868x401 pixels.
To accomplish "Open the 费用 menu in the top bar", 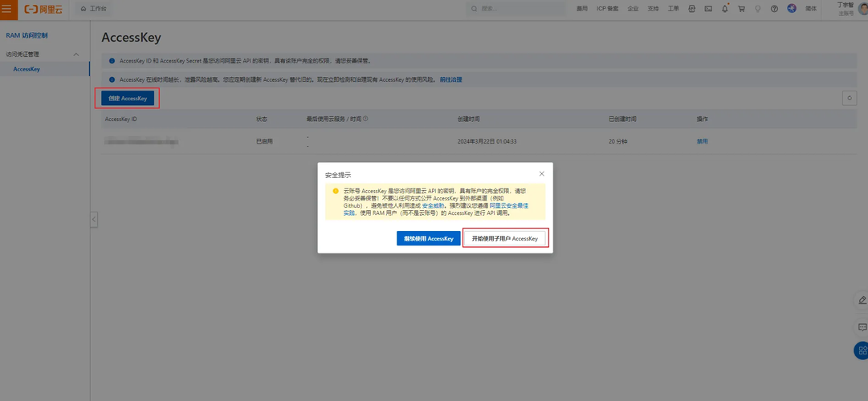I will click(x=582, y=9).
